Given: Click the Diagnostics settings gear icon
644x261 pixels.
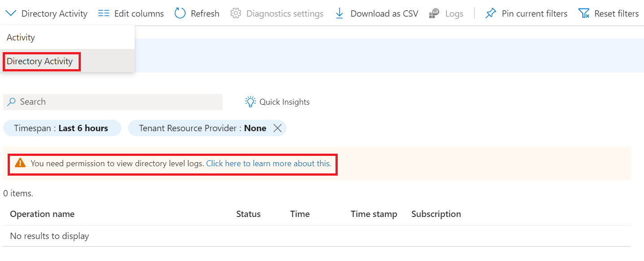Looking at the screenshot, I should 235,13.
